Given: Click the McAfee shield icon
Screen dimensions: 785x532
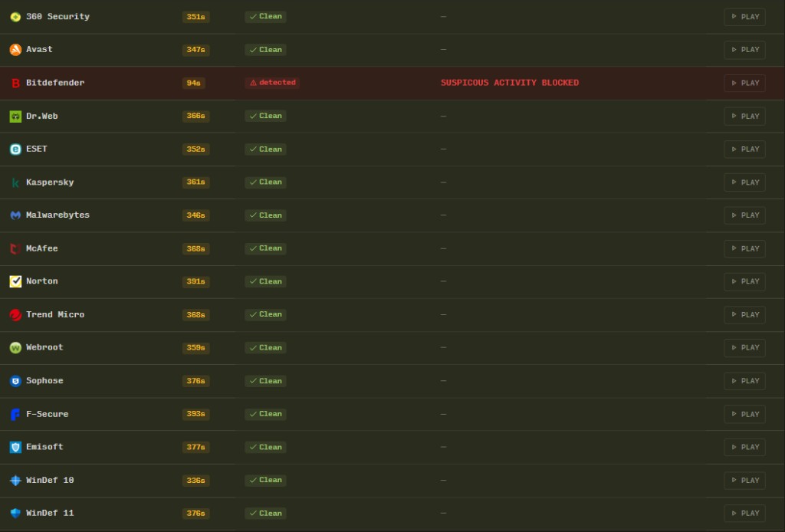Looking at the screenshot, I should click(15, 248).
